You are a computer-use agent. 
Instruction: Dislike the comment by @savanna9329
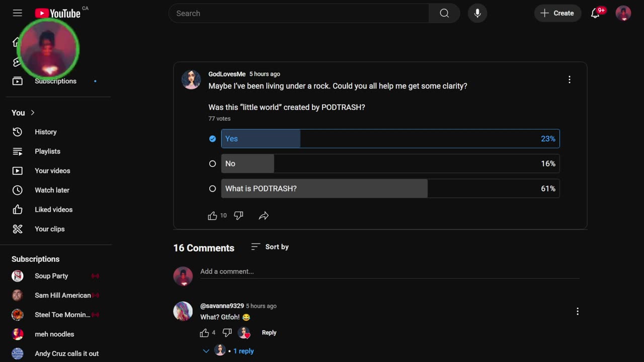pyautogui.click(x=227, y=333)
